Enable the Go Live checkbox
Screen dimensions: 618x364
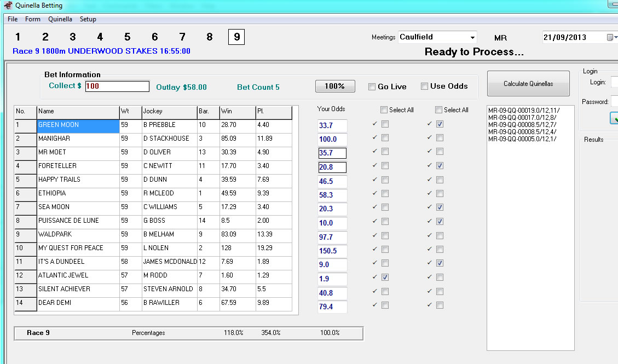tap(372, 86)
